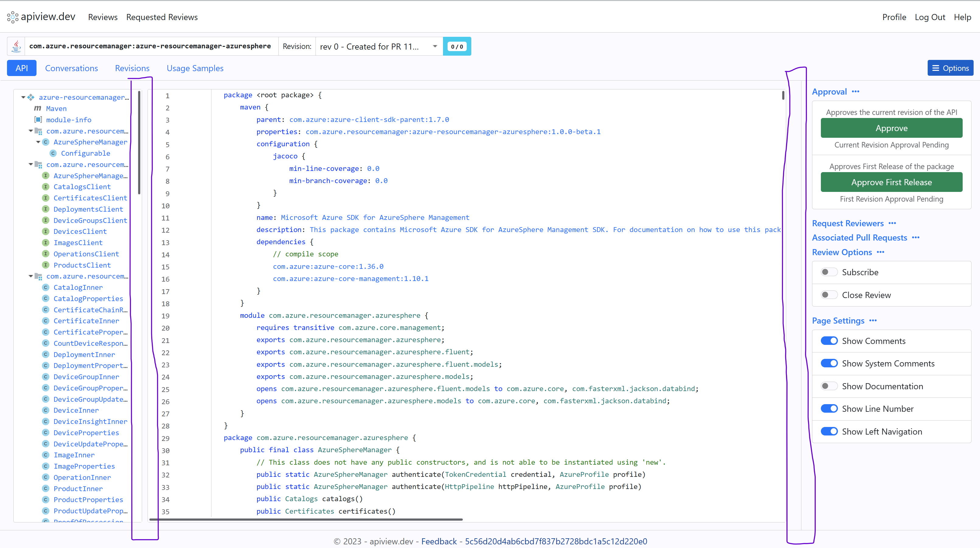Viewport: 980px width, 548px height.
Task: Click the Java language icon beside the package name
Action: pos(16,46)
